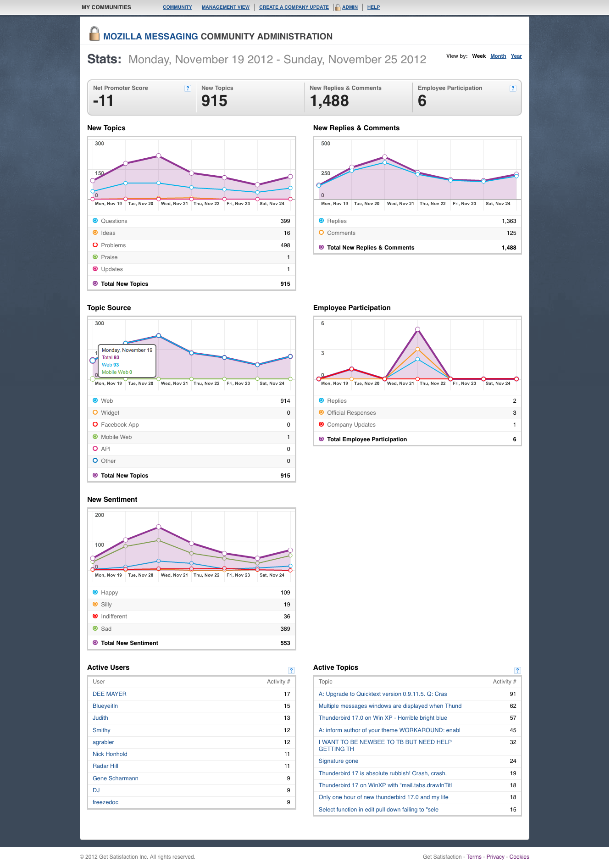Open the Help link in the top bar

[373, 7]
